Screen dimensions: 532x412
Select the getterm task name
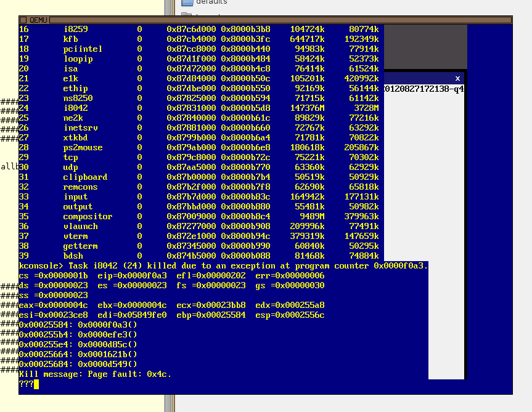[80, 246]
